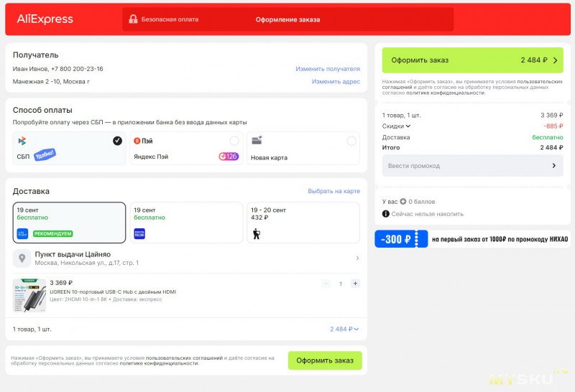Click the Pochta Rossii delivery logo
The width and height of the screenshot is (575, 392).
[x=139, y=234]
